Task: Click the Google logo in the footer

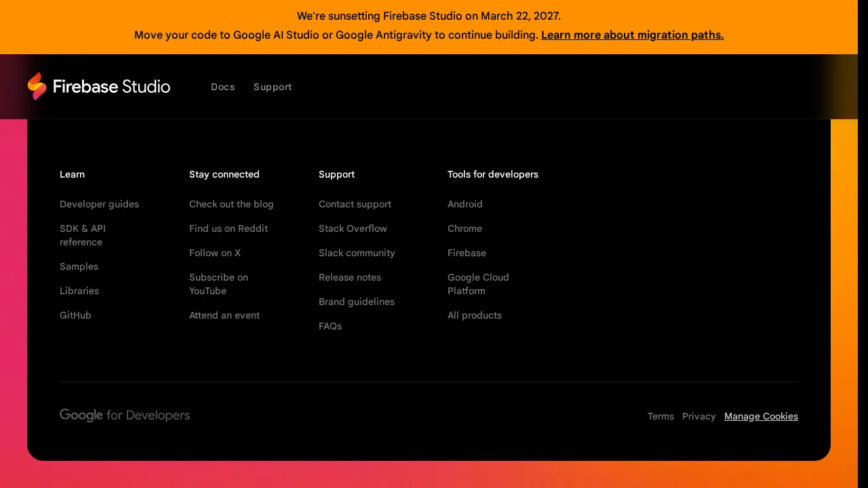Action: click(81, 415)
